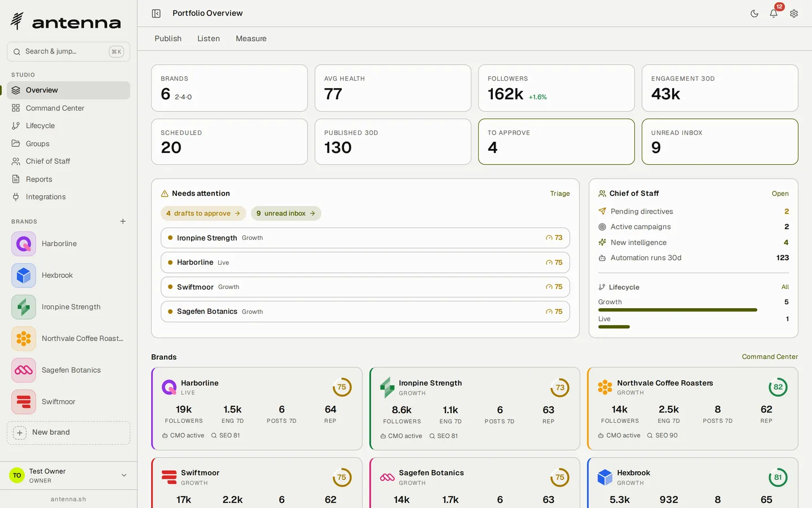The image size is (812, 508).
Task: Click the Growth lifecycle progress bar
Action: coord(678,310)
